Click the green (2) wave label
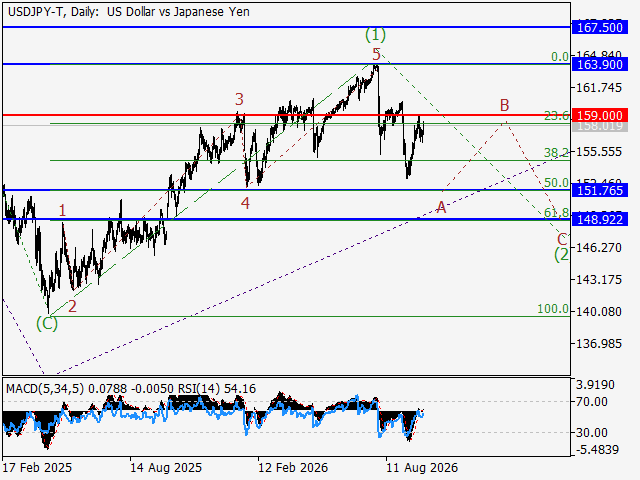This screenshot has width=640, height=480. tap(562, 255)
